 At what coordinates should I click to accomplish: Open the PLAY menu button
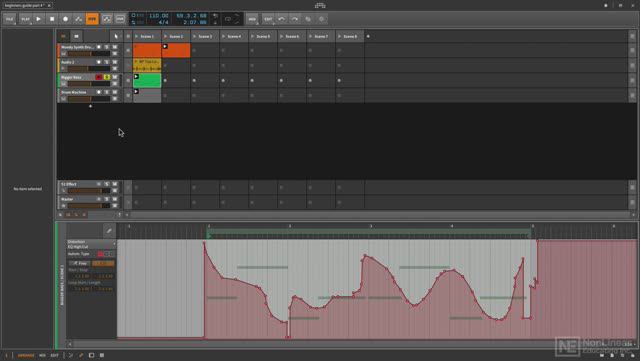point(25,19)
